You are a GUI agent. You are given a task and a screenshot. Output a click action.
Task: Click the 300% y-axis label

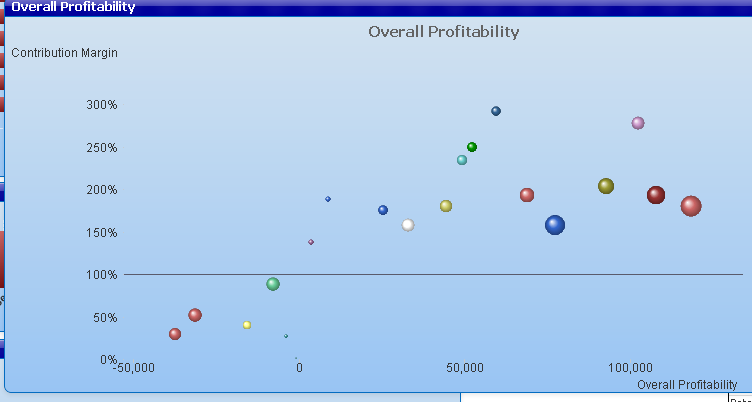(x=102, y=105)
